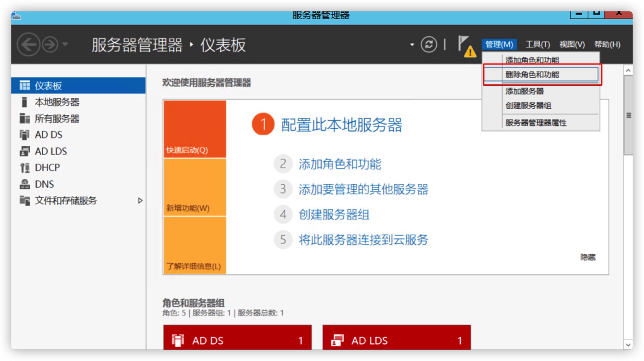Select 仪表板 in the sidebar
The height and width of the screenshot is (361, 644).
click(x=79, y=85)
